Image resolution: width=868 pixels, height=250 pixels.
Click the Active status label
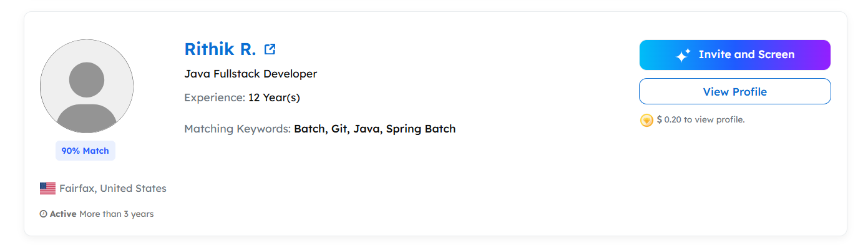[63, 214]
